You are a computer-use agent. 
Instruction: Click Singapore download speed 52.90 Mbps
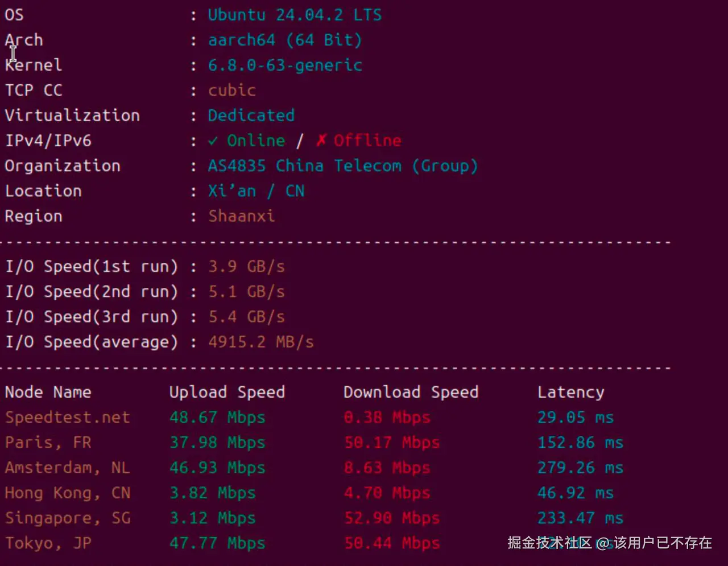(x=391, y=518)
